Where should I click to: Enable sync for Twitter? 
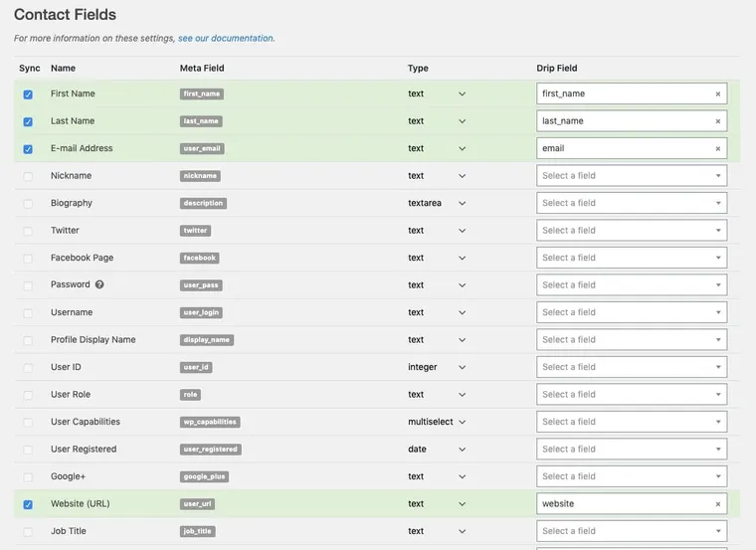(28, 232)
